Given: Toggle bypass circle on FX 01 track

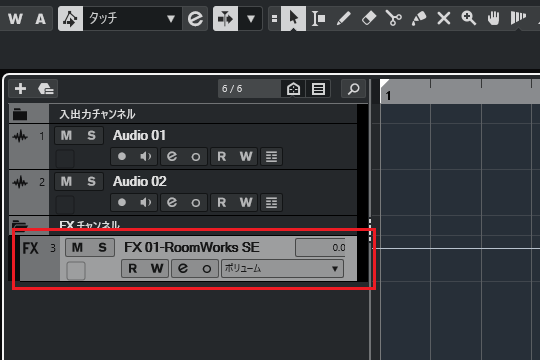Looking at the screenshot, I should point(207,269).
